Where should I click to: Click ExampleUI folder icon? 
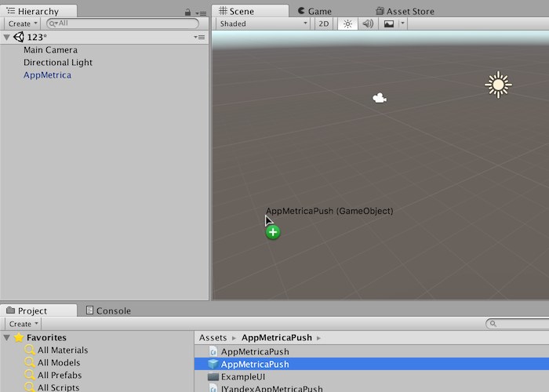click(213, 377)
